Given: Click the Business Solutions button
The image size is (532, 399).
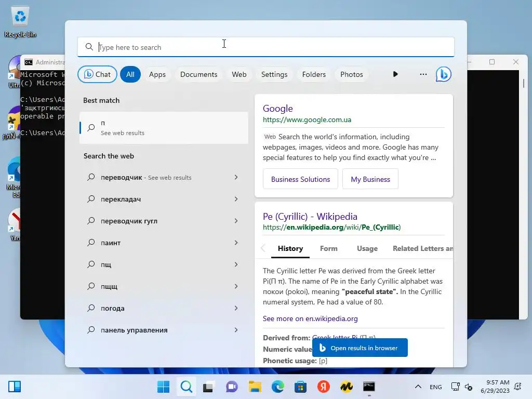Looking at the screenshot, I should (x=300, y=179).
